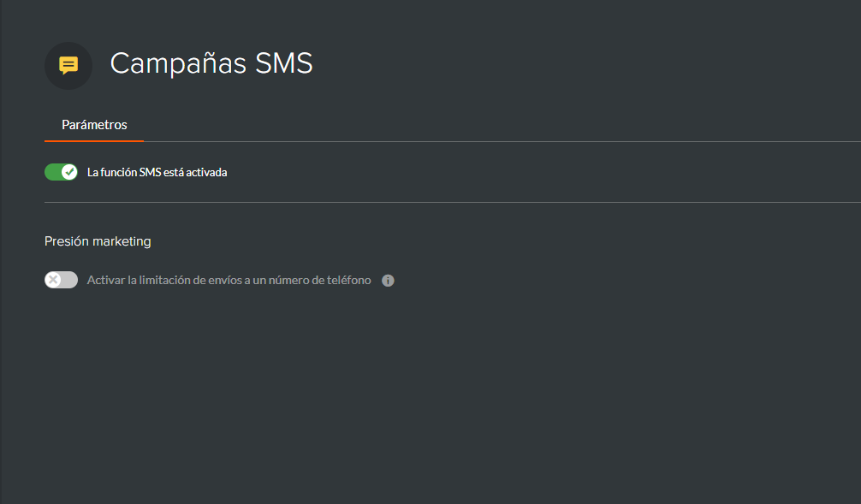Turn off the green 'función SMS' switch

(61, 172)
